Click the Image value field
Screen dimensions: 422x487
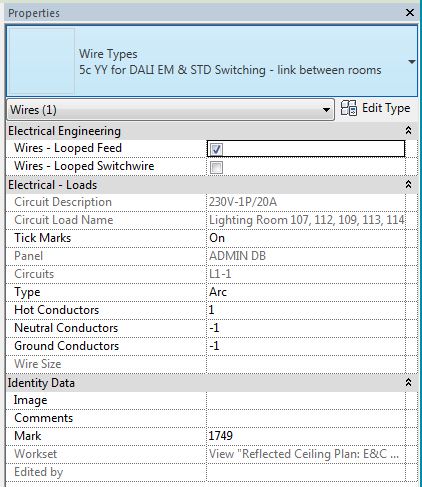[x=306, y=400]
